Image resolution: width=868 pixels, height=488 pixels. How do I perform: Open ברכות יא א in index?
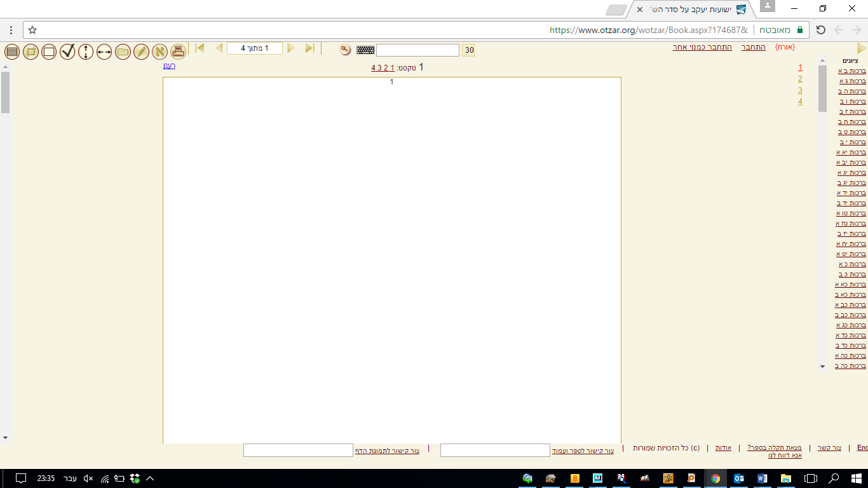pyautogui.click(x=851, y=152)
